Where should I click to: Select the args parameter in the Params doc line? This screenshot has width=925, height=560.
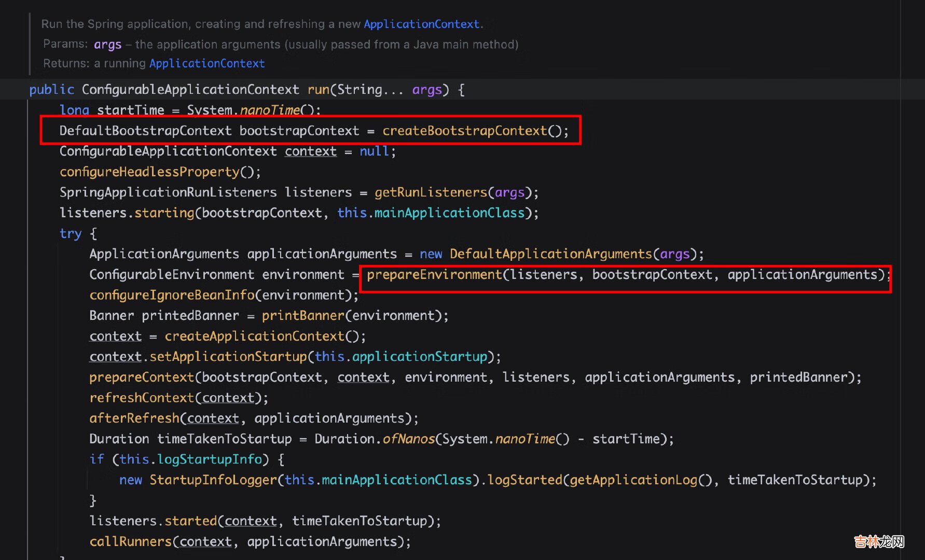[x=108, y=45]
